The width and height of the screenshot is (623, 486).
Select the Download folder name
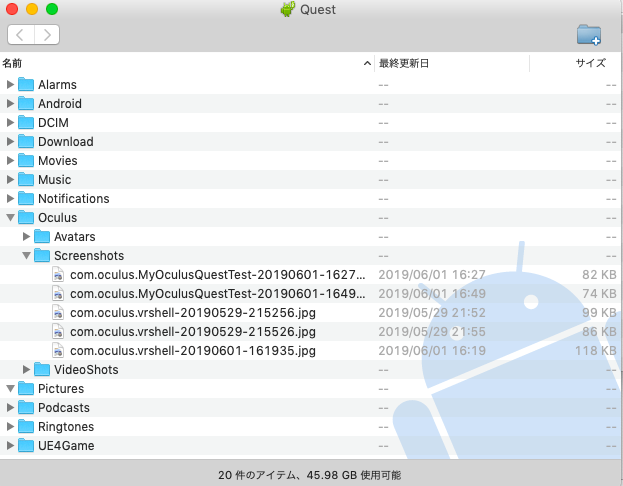pyautogui.click(x=66, y=141)
